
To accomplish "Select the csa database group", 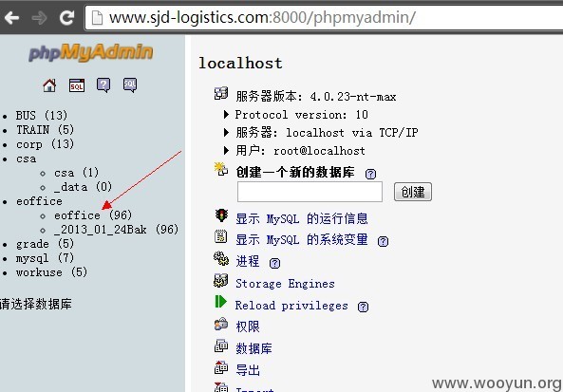I will [x=26, y=159].
